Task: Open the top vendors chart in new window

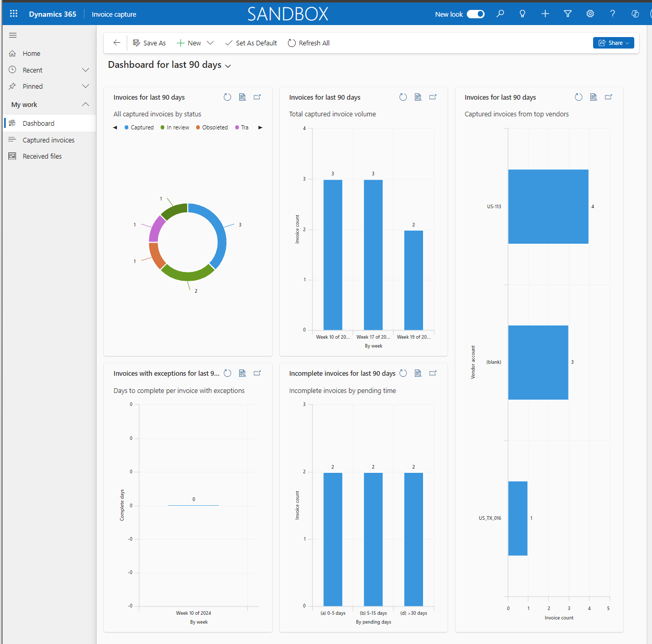Action: [609, 97]
